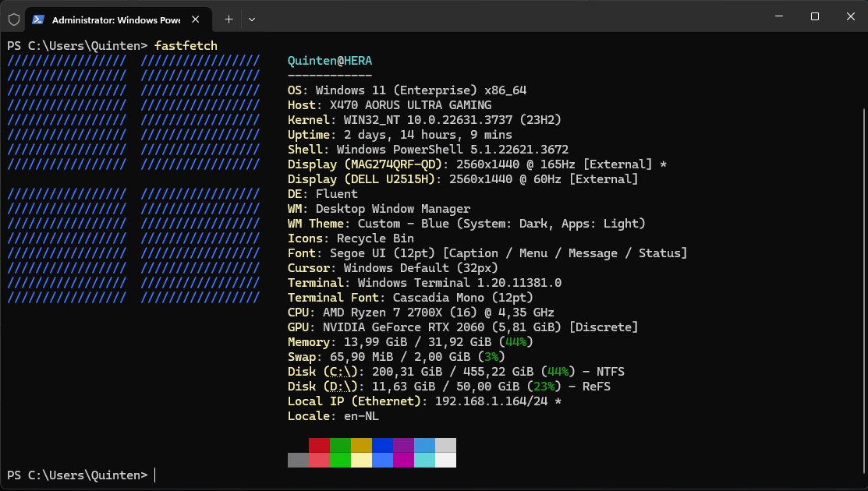
Task: Click the administrator shield icon in title bar
Action: pyautogui.click(x=13, y=19)
